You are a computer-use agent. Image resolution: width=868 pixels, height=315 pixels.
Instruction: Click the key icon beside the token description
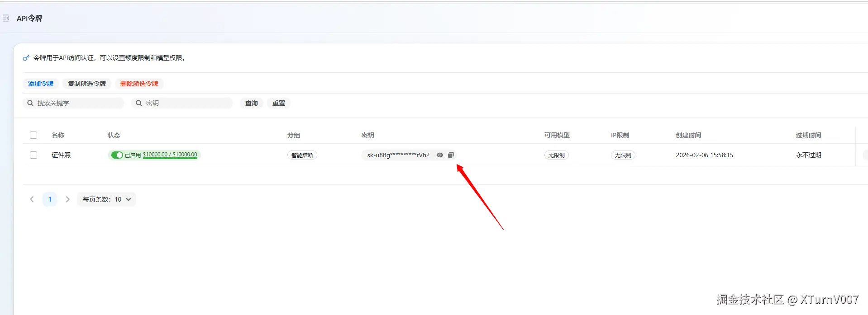coord(26,58)
